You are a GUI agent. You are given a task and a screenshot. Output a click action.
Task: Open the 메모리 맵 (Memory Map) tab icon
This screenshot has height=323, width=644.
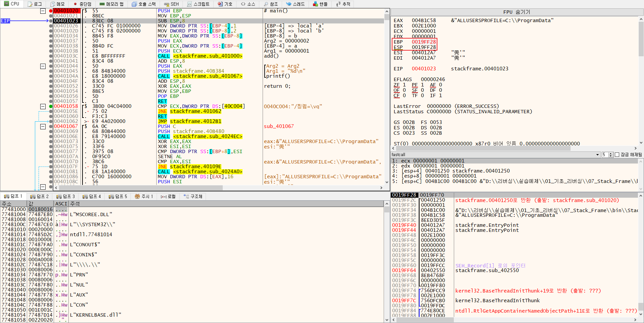click(102, 4)
